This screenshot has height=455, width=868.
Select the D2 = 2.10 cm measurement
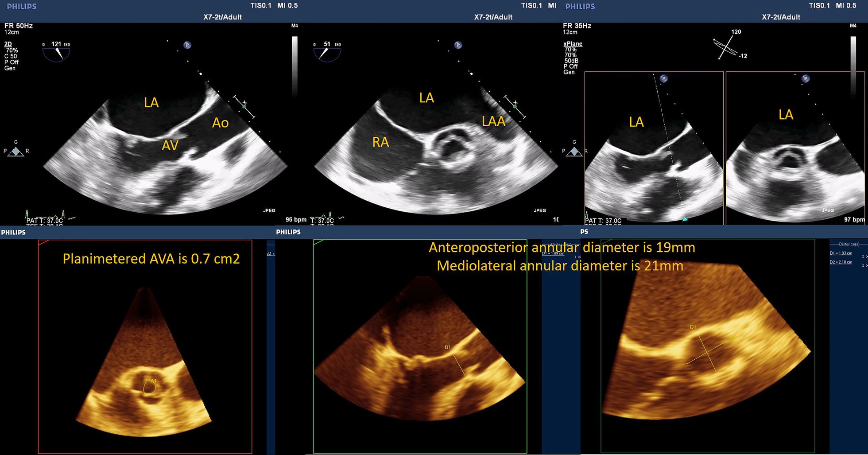coord(841,262)
